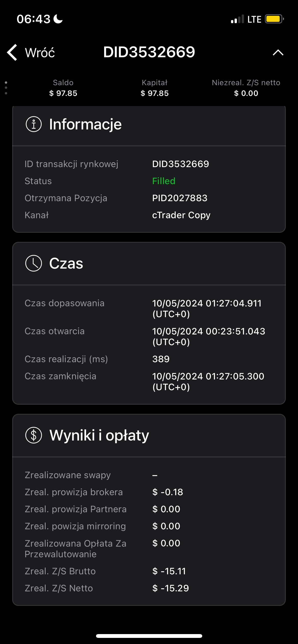Tap the moon focus mode icon
The width and height of the screenshot is (298, 644).
[58, 19]
